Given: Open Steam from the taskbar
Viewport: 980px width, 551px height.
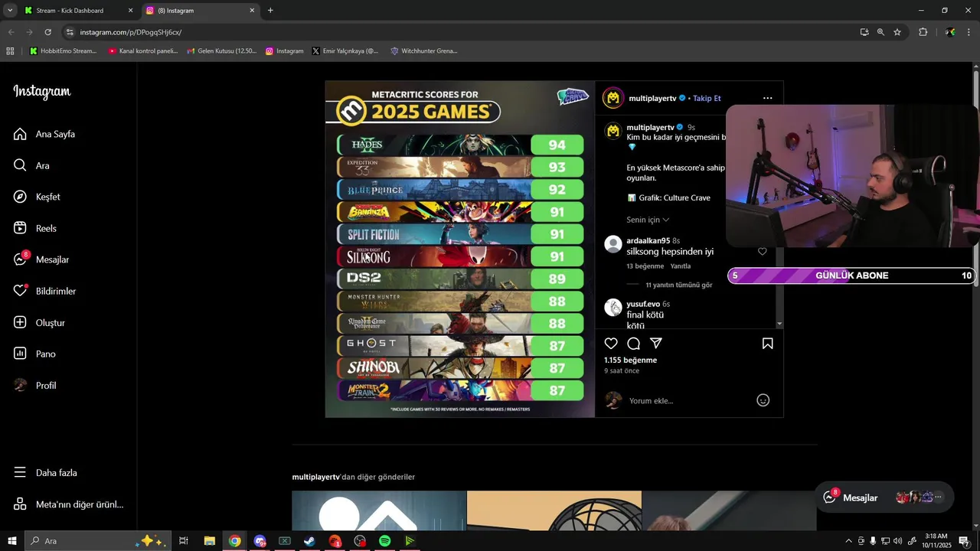Looking at the screenshot, I should 309,541.
